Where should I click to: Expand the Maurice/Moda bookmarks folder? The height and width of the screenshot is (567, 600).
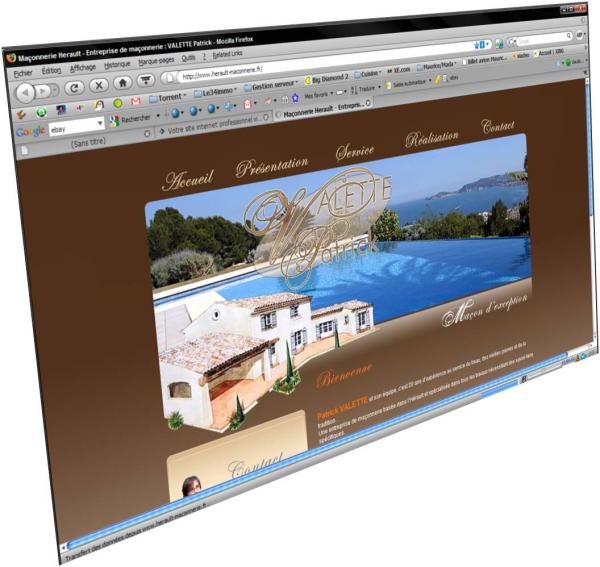pyautogui.click(x=437, y=66)
